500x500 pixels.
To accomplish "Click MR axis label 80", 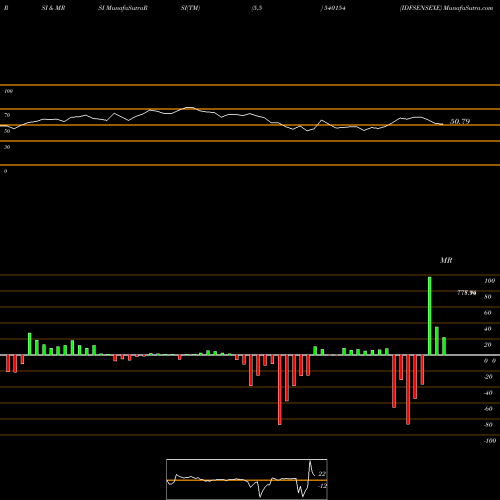I will tap(488, 297).
